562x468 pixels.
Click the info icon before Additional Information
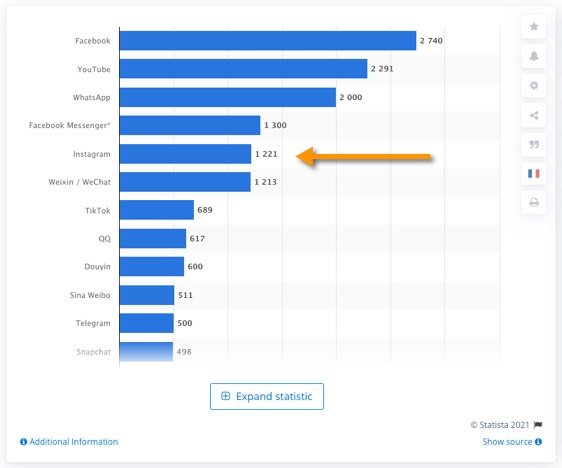pos(24,442)
